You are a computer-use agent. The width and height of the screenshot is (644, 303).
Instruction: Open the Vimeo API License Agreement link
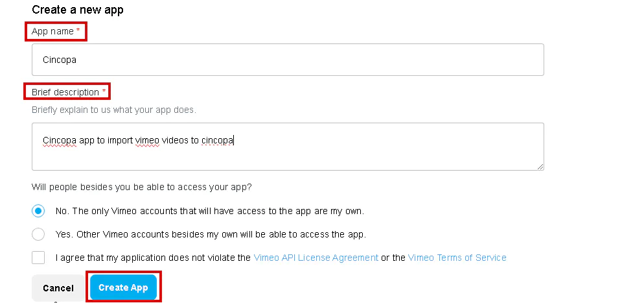point(316,258)
